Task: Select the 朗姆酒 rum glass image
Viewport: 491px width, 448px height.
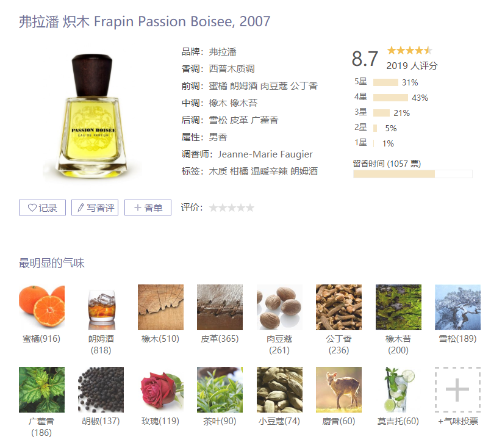Action: pos(101,307)
